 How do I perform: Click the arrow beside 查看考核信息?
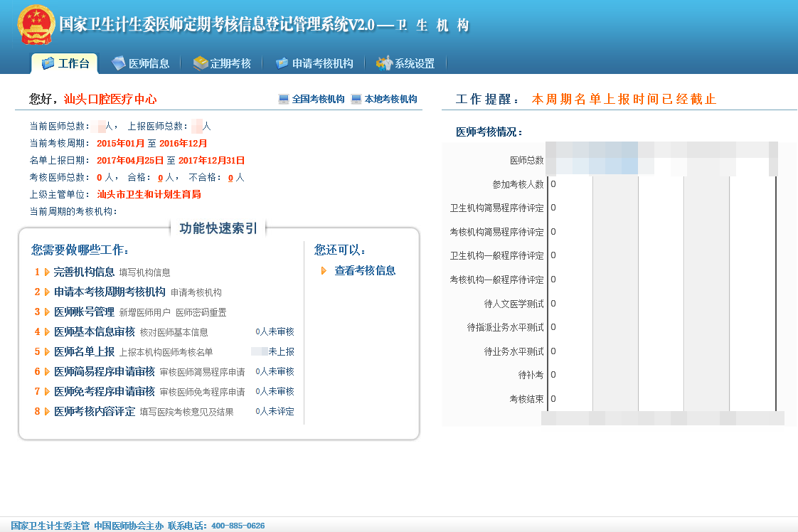[324, 271]
